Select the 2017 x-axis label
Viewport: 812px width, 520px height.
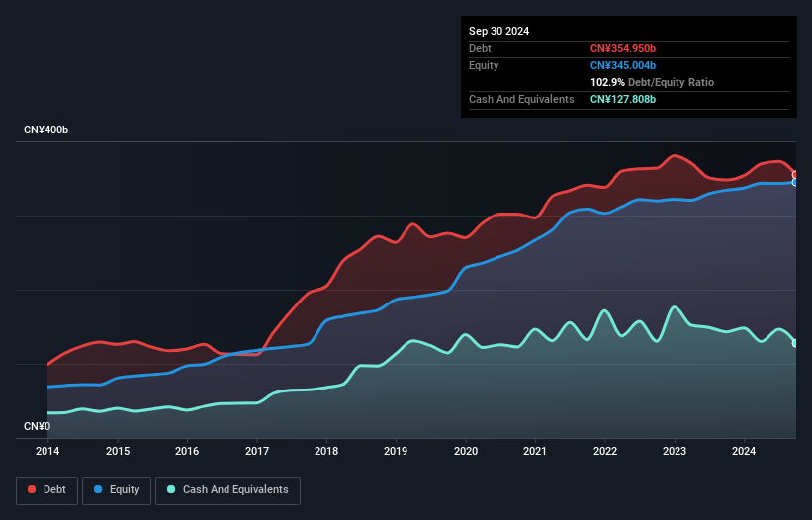click(x=257, y=451)
